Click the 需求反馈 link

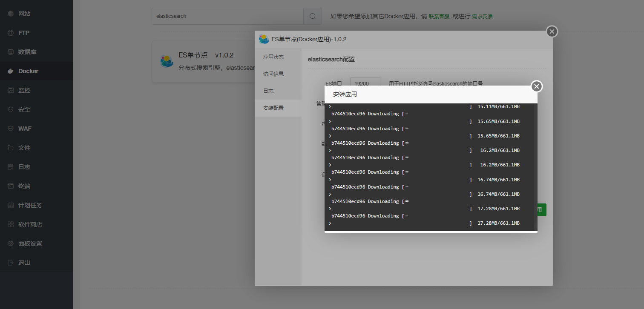pos(482,17)
